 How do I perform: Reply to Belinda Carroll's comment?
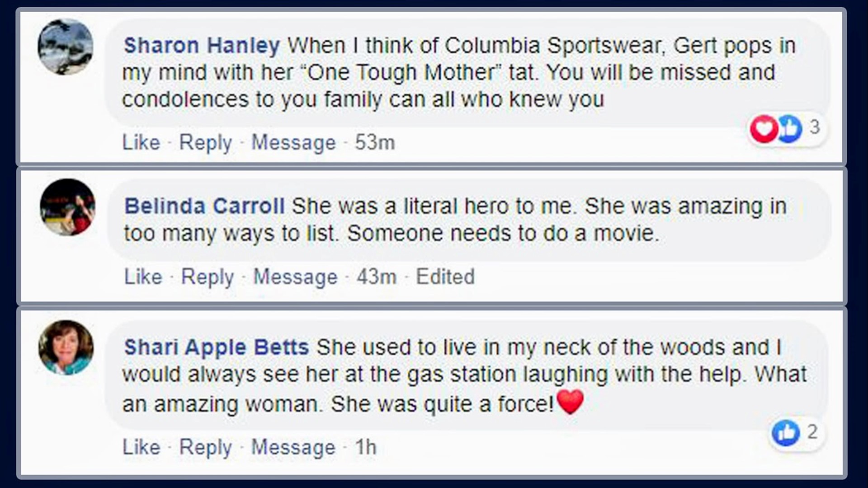[x=207, y=277]
